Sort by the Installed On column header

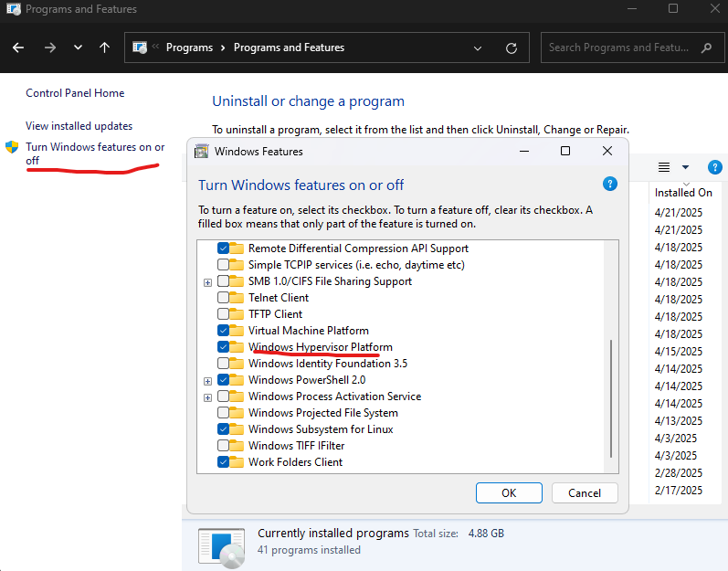pyautogui.click(x=683, y=193)
